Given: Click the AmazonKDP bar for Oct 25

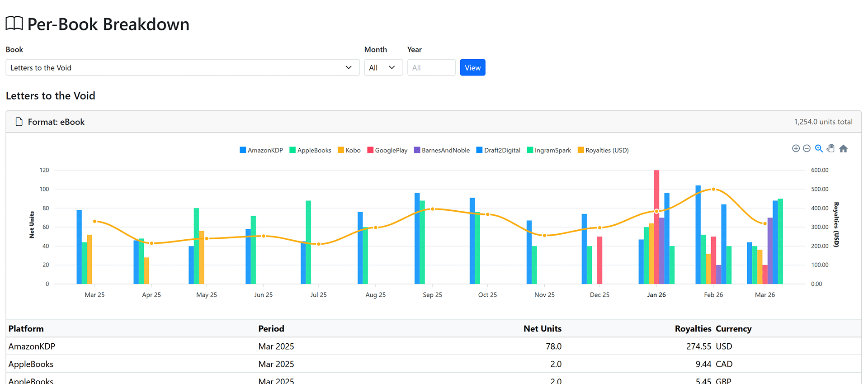Looking at the screenshot, I should [x=472, y=241].
